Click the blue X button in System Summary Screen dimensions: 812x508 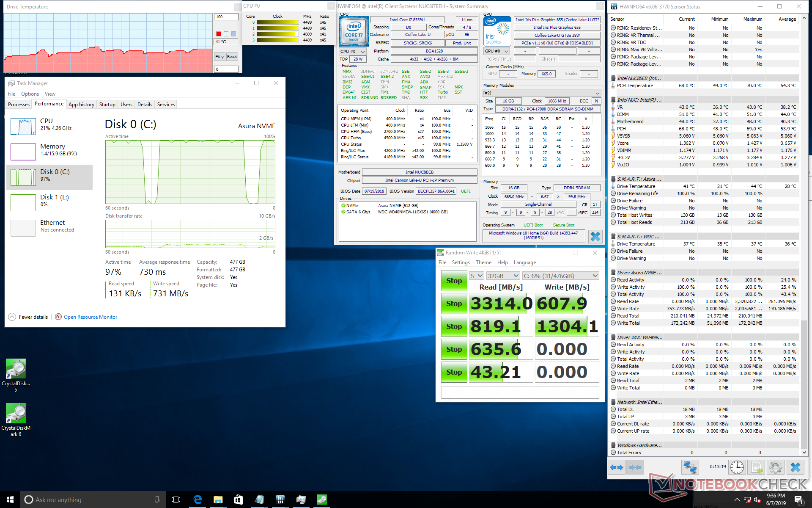[x=595, y=237]
